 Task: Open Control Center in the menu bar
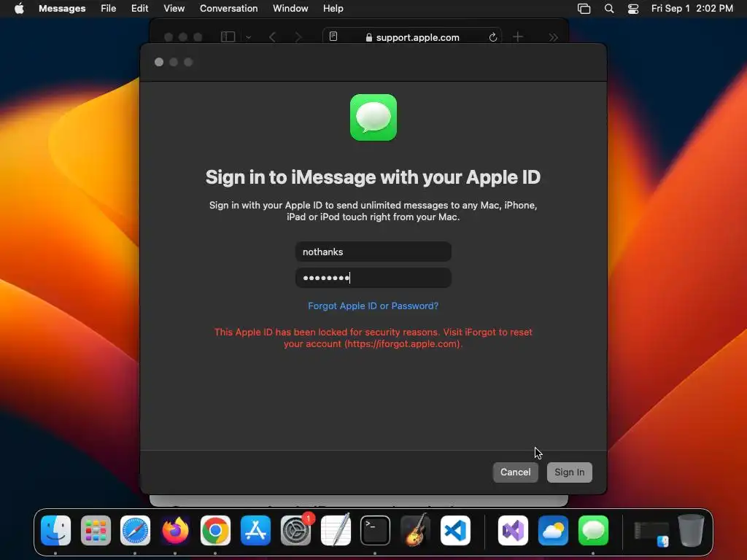coord(633,9)
